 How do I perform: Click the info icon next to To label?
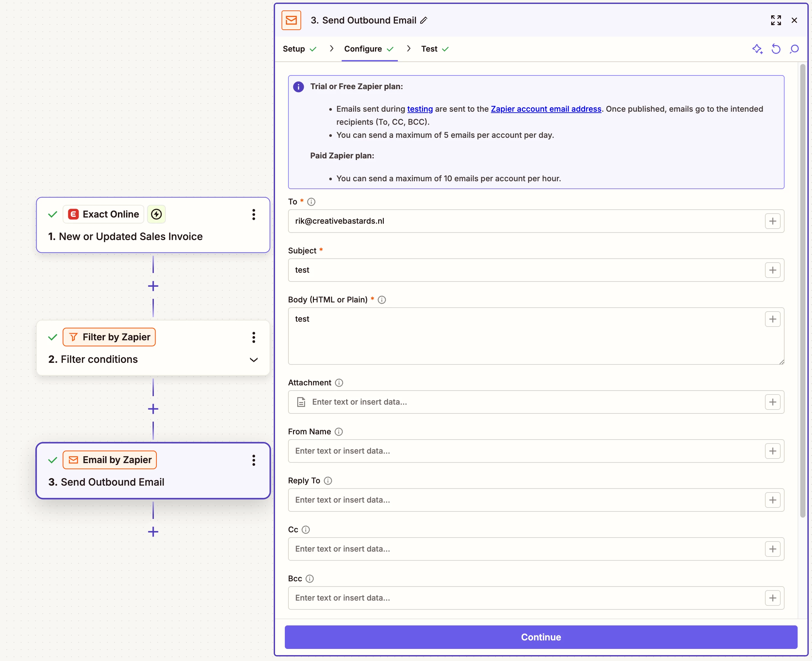311,202
